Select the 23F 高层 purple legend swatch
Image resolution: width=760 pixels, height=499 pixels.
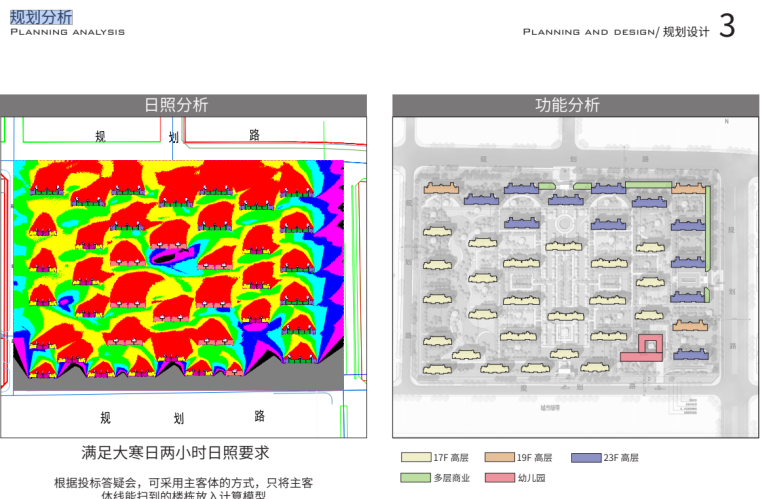click(586, 458)
